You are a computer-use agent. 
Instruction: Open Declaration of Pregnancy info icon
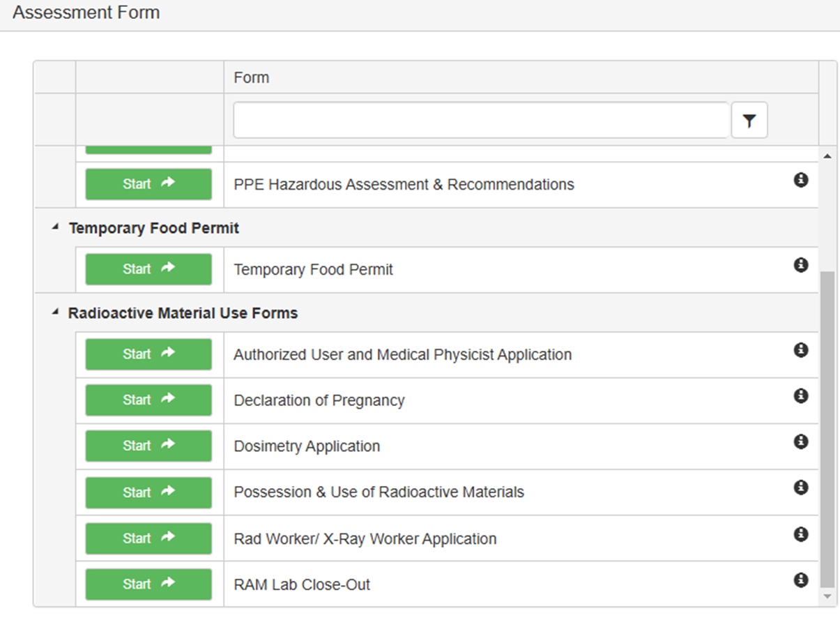tap(801, 396)
